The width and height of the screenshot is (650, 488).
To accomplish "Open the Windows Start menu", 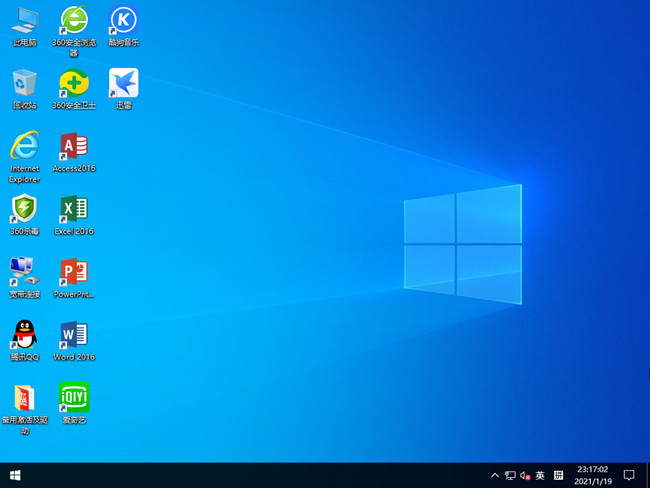I will point(15,476).
